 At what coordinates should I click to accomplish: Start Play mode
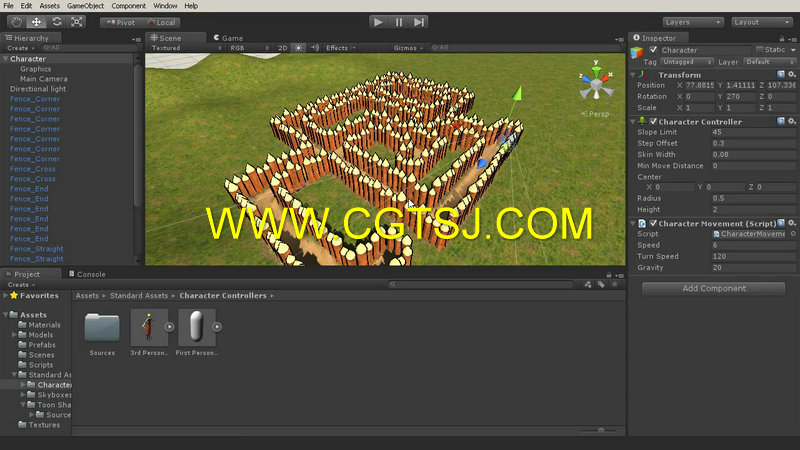point(378,22)
